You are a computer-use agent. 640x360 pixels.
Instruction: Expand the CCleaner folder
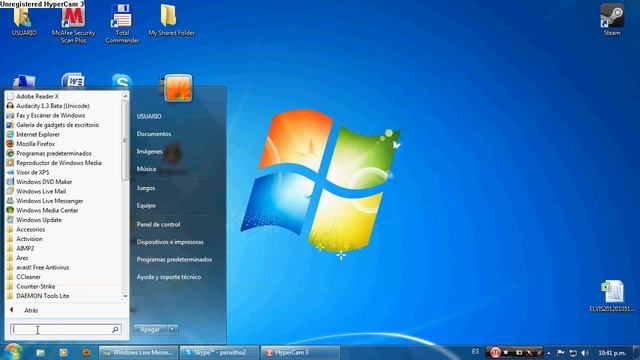point(28,277)
